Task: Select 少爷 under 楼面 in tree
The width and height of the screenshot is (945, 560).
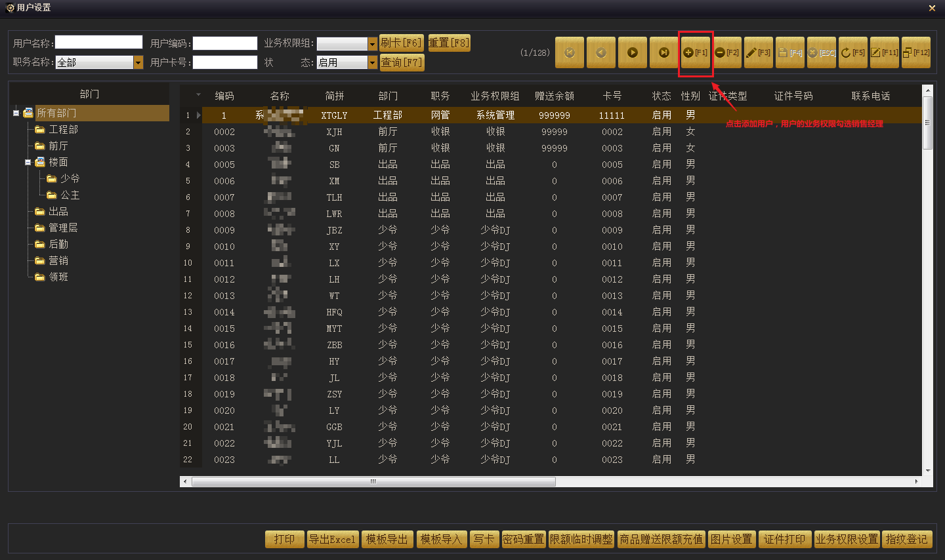Action: coord(70,178)
